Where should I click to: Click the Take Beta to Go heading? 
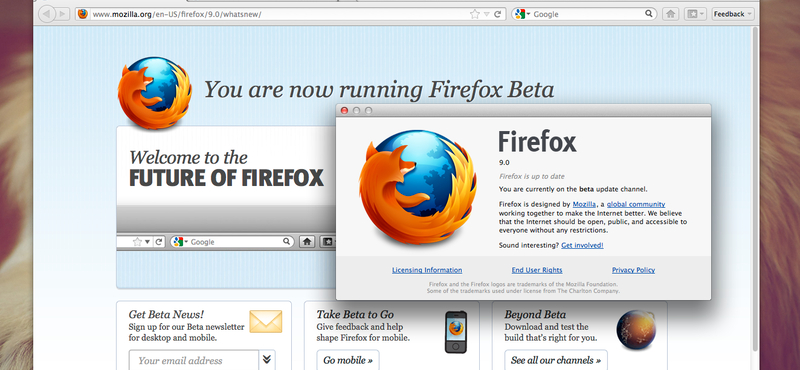point(355,314)
